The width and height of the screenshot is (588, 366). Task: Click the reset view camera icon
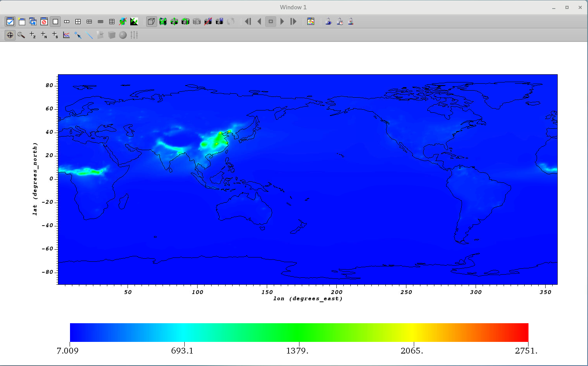tap(163, 22)
